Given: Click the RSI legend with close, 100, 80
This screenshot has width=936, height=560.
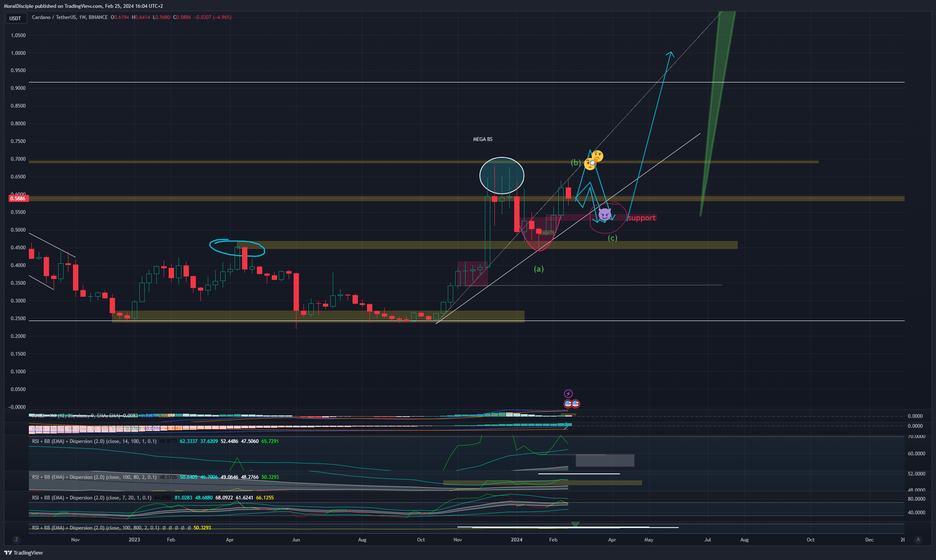Looking at the screenshot, I should click(94, 477).
